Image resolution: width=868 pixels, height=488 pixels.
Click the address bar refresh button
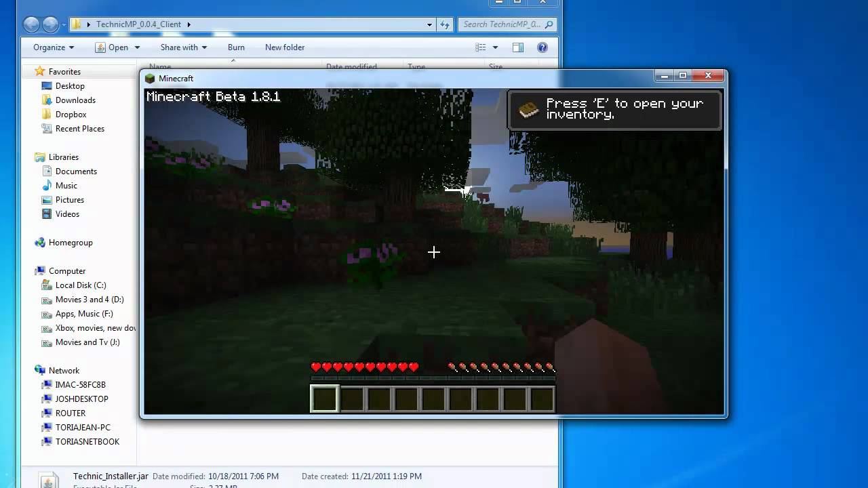tap(445, 24)
